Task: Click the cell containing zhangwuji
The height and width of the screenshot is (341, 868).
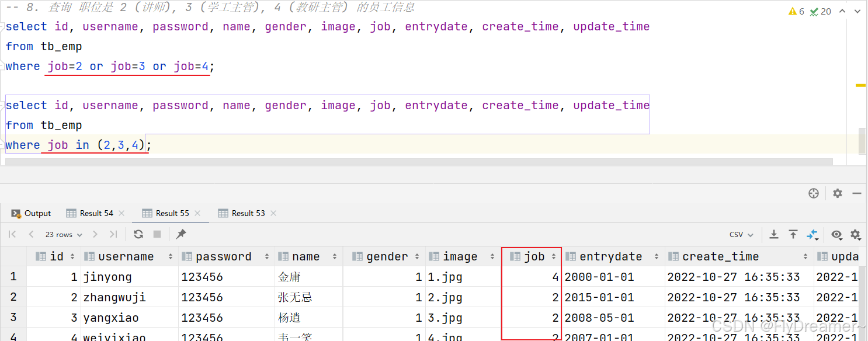Action: tap(130, 297)
